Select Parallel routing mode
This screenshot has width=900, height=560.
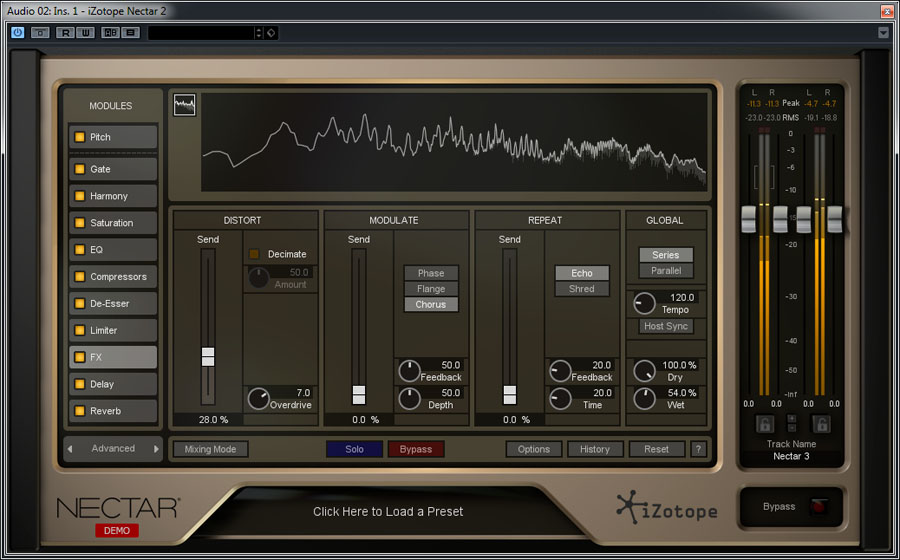666,271
